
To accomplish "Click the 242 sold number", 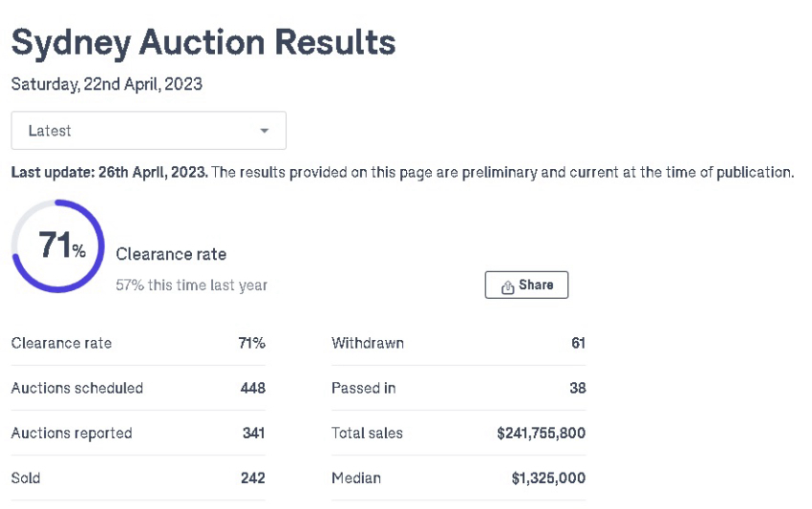I will click(x=253, y=477).
